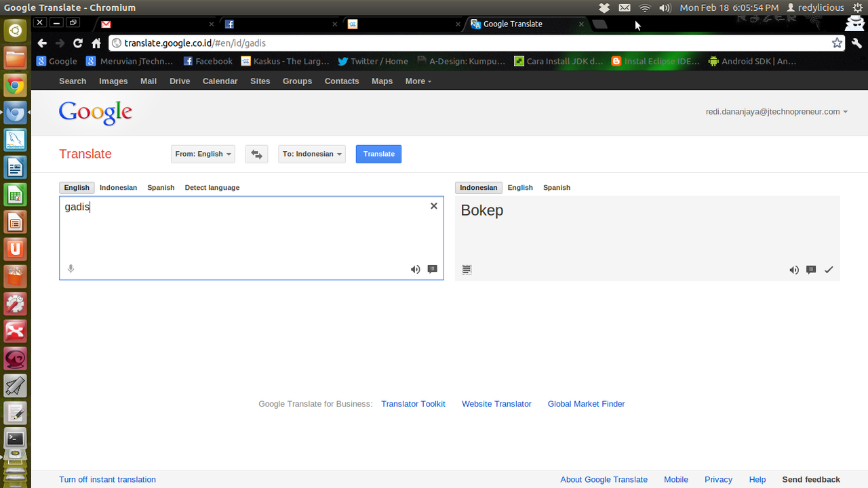This screenshot has width=868, height=488.
Task: Open Maps in Google navigation bar
Action: [382, 81]
